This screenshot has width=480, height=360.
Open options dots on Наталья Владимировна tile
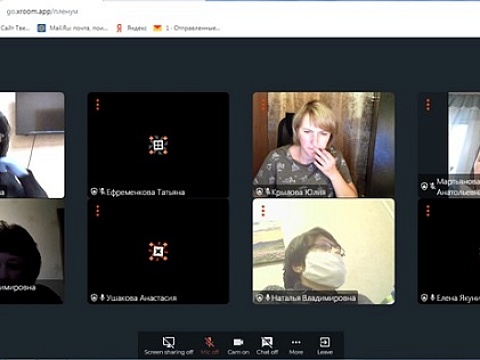click(x=263, y=211)
